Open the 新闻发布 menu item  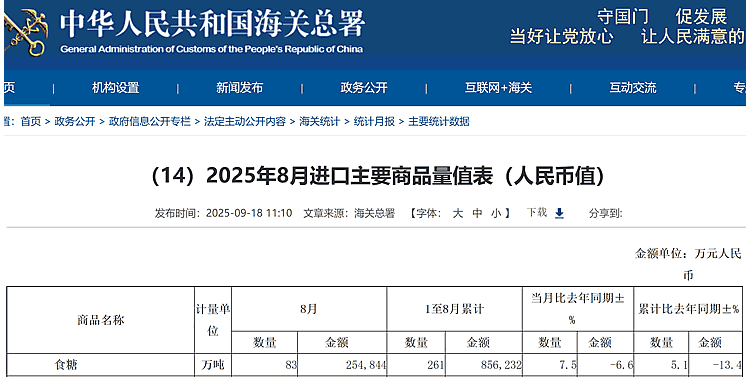(x=240, y=88)
